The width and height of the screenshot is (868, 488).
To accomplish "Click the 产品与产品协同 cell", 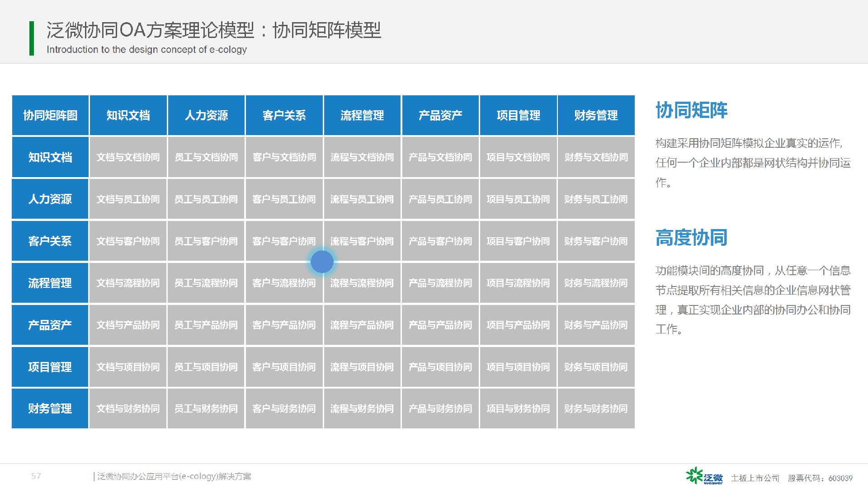I will coord(440,325).
